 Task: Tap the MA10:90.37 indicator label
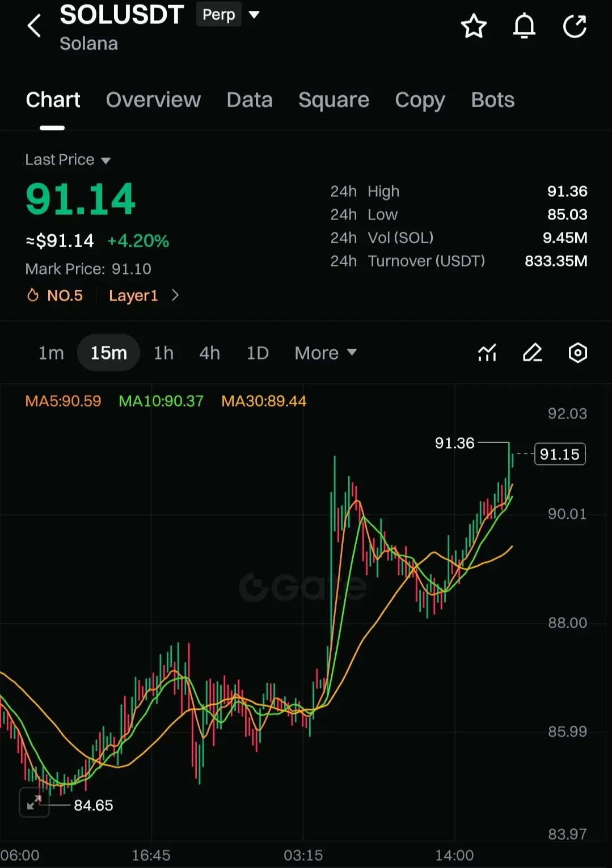[161, 401]
